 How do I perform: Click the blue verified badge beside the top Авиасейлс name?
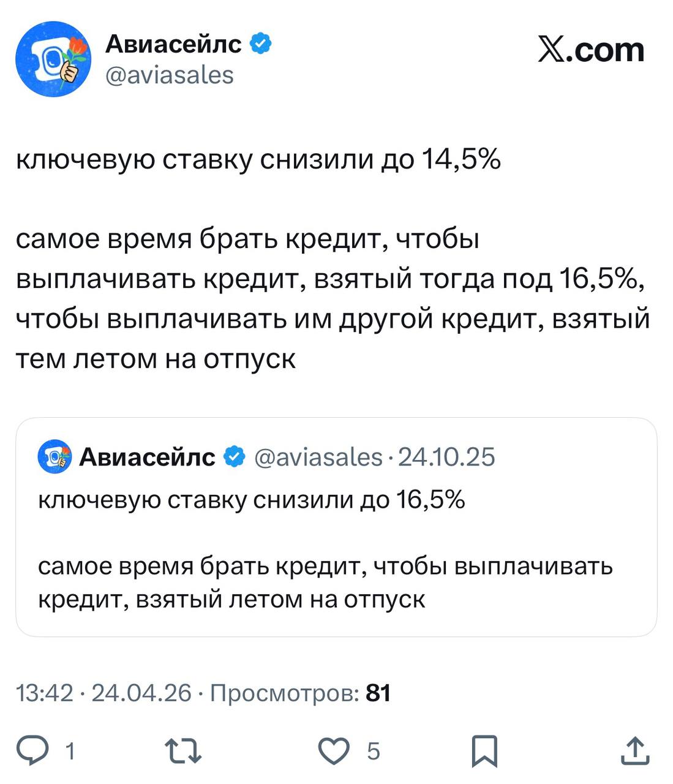coord(261,44)
